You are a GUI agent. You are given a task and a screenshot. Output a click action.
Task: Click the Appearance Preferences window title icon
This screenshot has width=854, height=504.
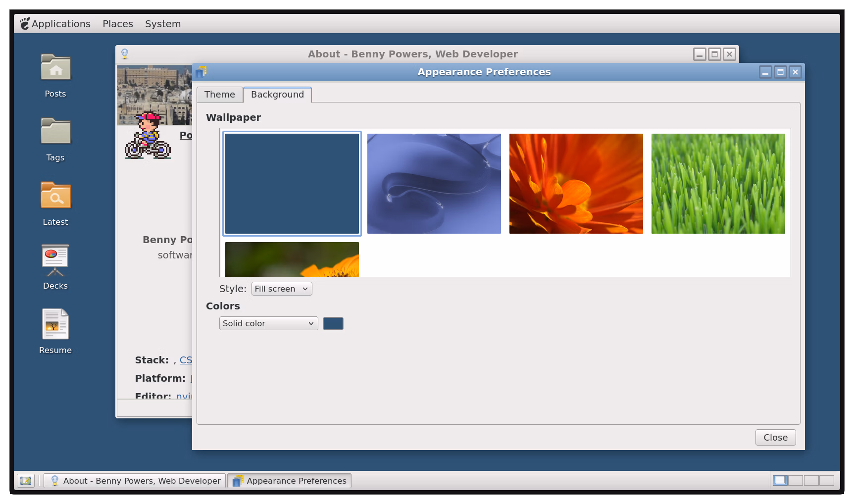pyautogui.click(x=200, y=72)
